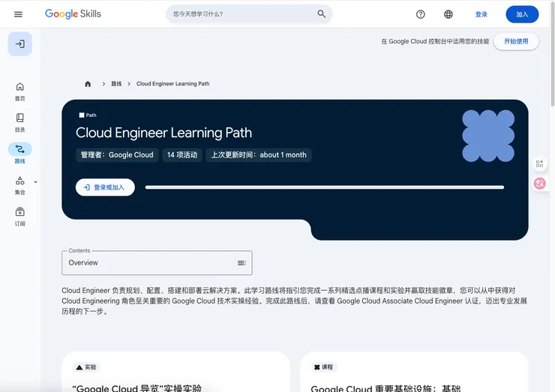The height and width of the screenshot is (392, 555).
Task: Click the grid extension icon at right edge
Action: tap(539, 163)
